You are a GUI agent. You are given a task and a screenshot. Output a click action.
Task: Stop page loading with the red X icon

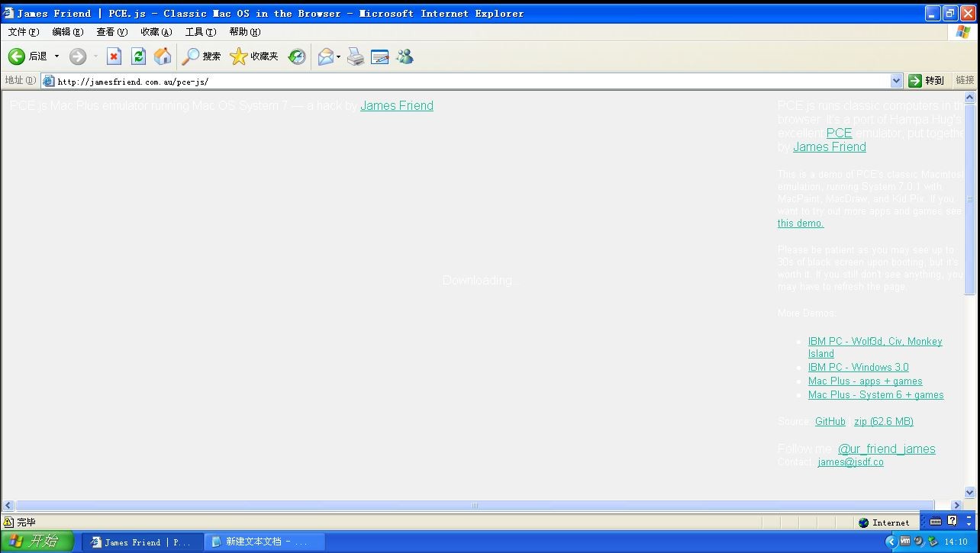(x=114, y=56)
